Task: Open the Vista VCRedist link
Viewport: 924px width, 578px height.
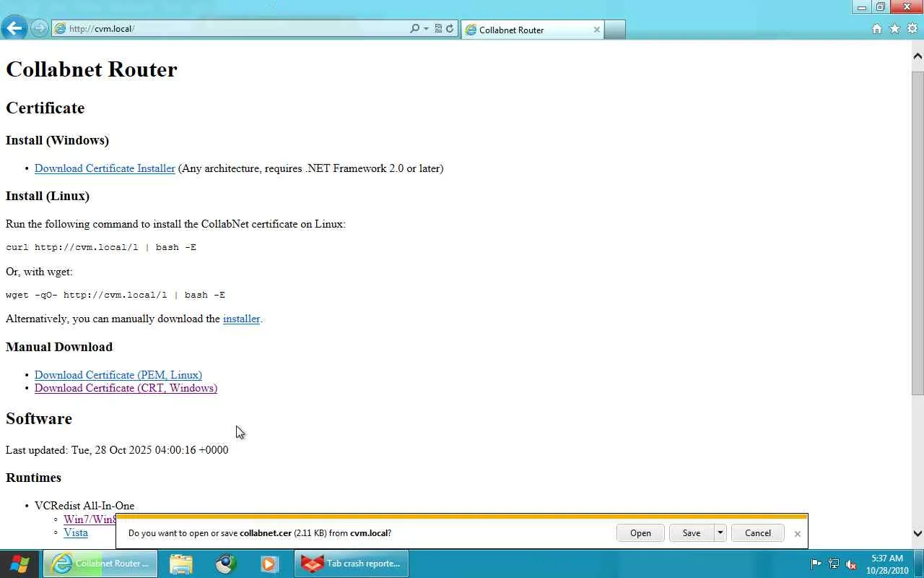Action: 76,532
